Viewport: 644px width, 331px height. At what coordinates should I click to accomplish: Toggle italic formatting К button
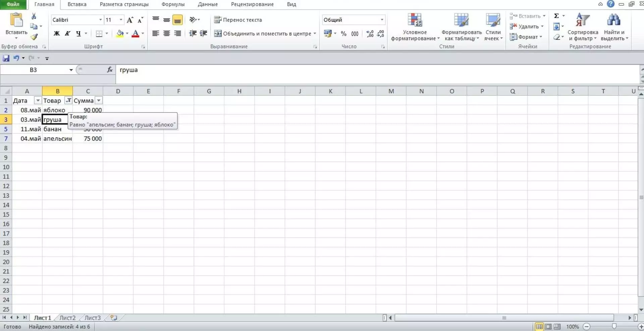[67, 34]
